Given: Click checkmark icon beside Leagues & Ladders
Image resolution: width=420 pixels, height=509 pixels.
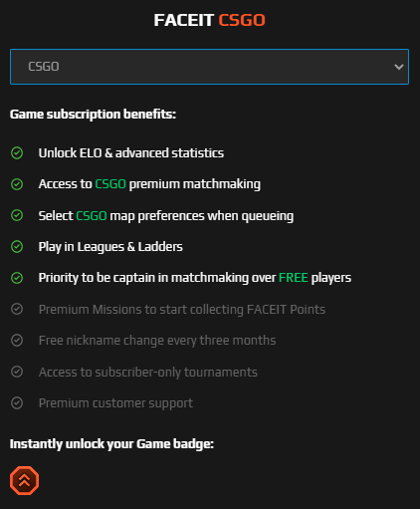Looking at the screenshot, I should (x=17, y=247).
